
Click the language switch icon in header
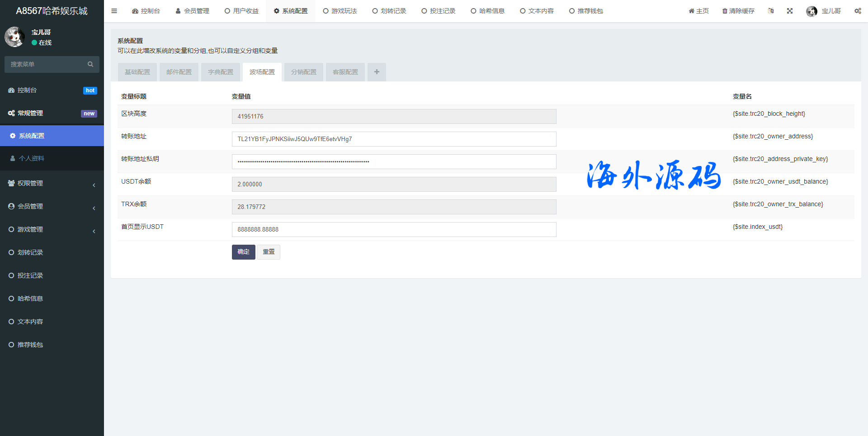point(770,11)
